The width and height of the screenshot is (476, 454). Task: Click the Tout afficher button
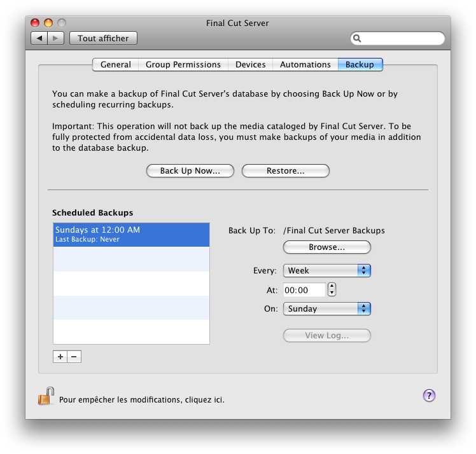[x=103, y=38]
